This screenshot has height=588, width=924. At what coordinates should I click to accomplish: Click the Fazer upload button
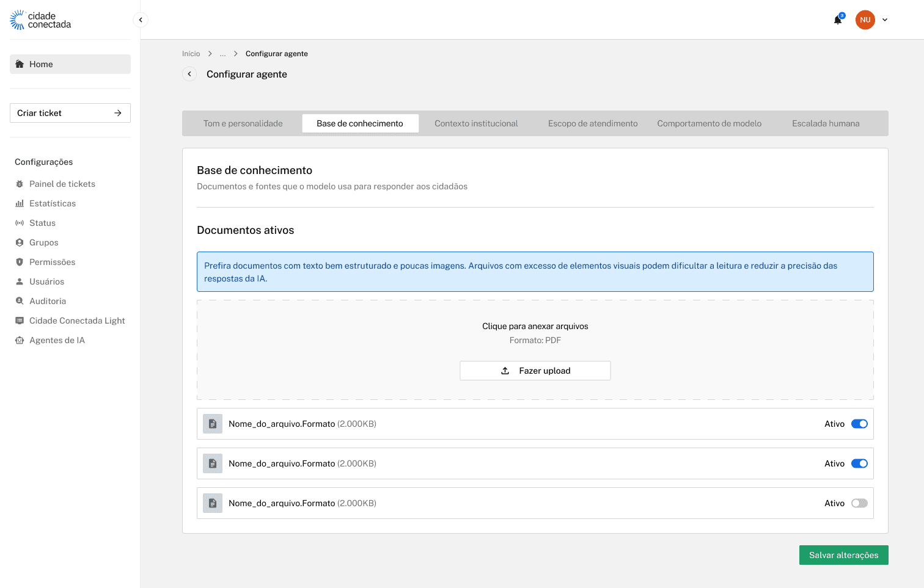click(535, 371)
